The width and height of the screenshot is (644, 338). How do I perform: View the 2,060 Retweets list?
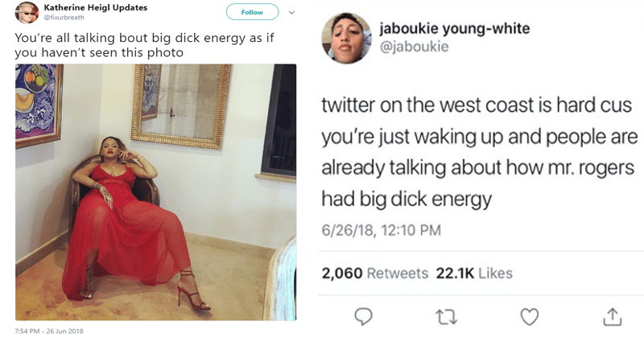click(374, 273)
